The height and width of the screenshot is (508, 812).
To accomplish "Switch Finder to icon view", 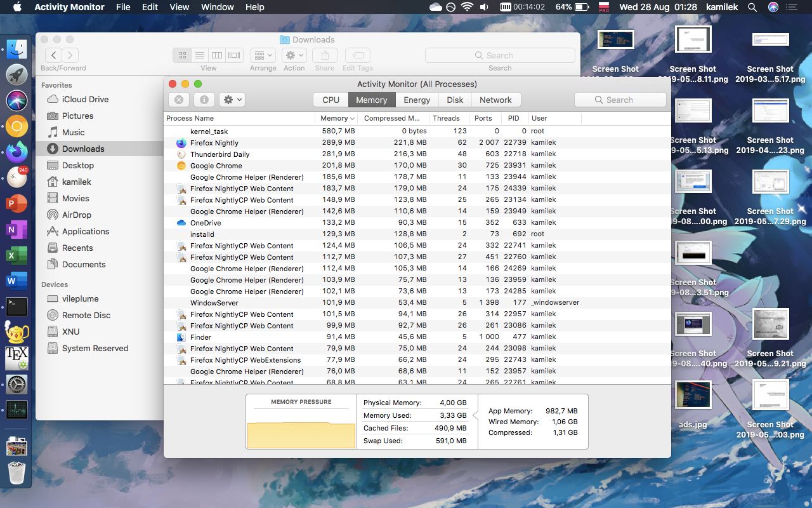I will 183,56.
